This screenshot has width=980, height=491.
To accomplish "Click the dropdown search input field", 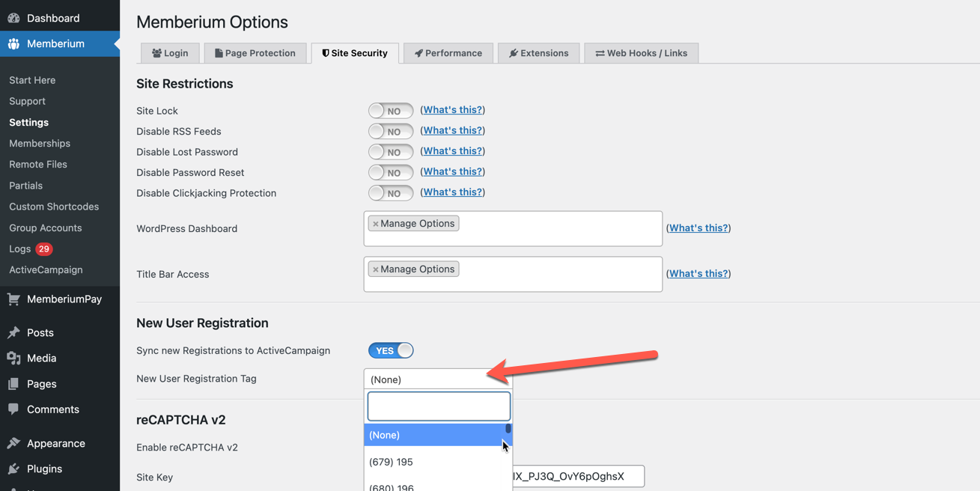I will [439, 406].
